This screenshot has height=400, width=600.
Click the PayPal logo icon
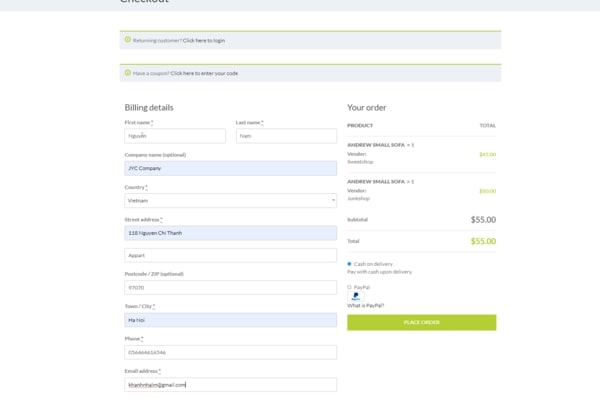(x=356, y=296)
